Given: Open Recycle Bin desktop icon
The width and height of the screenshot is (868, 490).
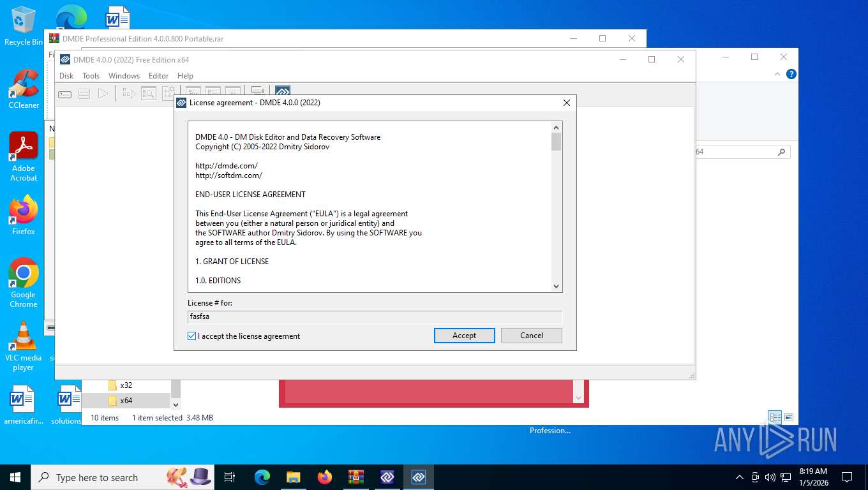Looking at the screenshot, I should (x=23, y=26).
